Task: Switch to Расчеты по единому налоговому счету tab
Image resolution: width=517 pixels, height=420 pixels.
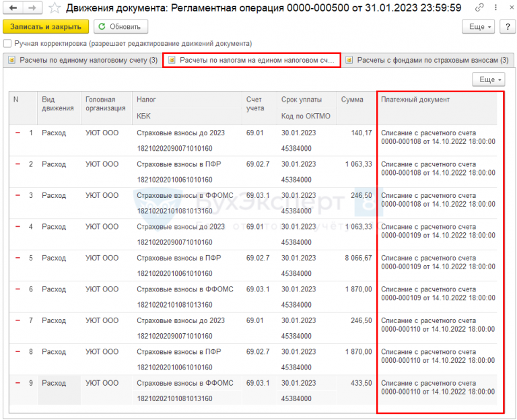Action: [83, 60]
